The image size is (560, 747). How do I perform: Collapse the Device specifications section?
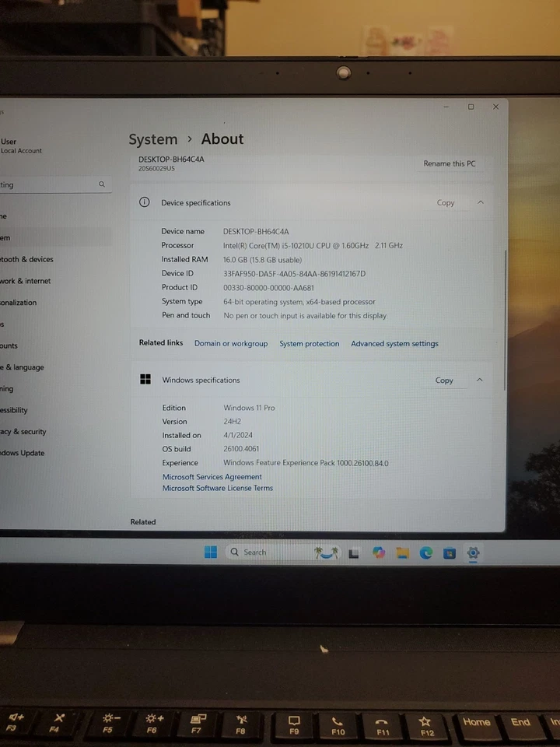(481, 202)
